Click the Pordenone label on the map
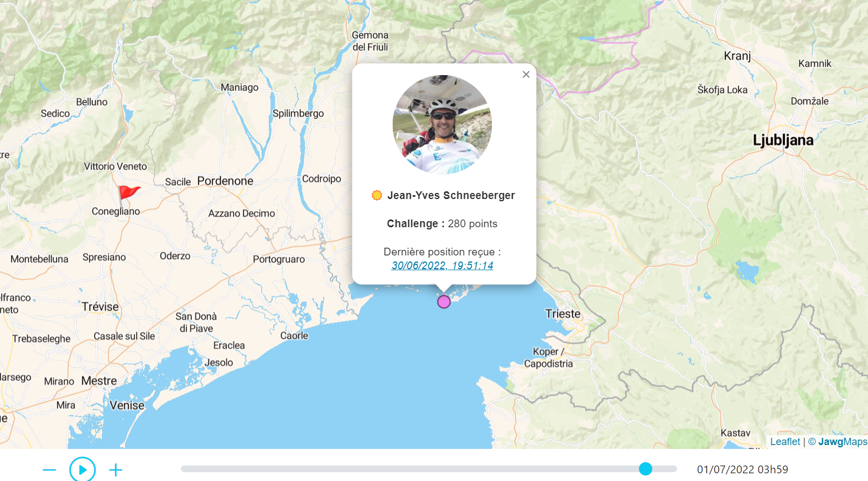Viewport: 868px width, 481px height. [225, 181]
